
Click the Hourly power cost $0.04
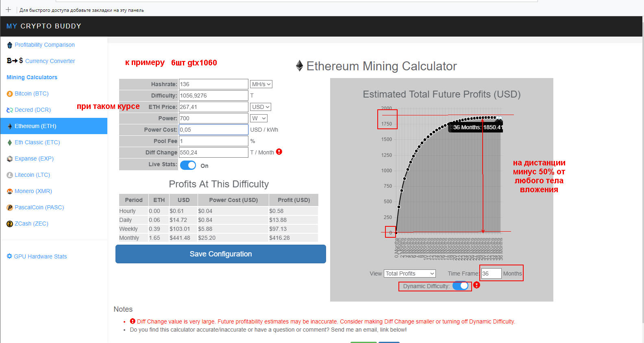(205, 211)
